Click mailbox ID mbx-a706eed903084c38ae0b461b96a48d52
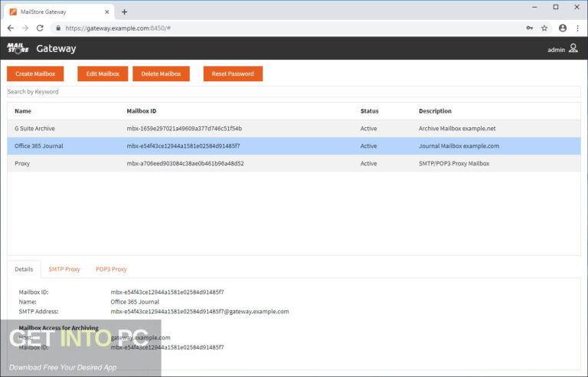This screenshot has height=377, width=588. [x=185, y=163]
